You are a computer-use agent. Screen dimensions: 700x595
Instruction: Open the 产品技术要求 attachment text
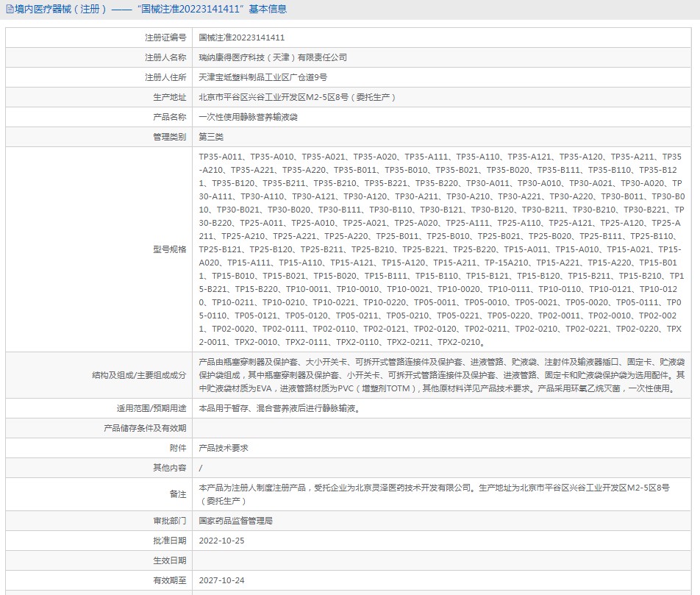pos(224,448)
